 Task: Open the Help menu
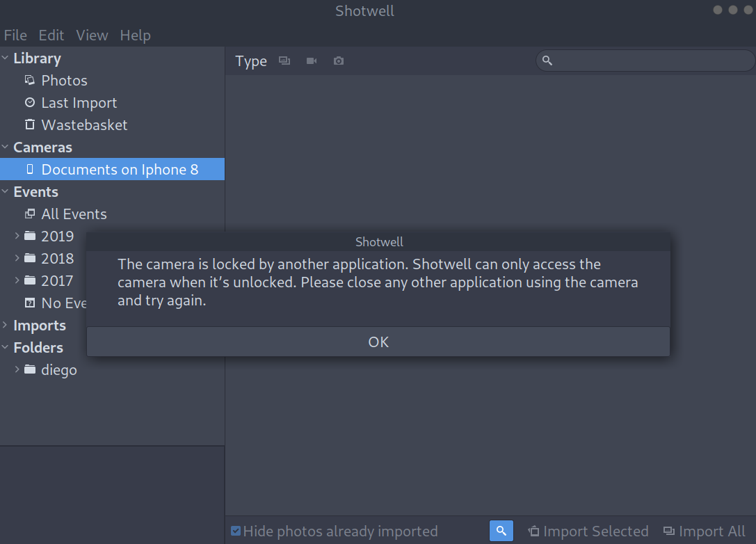(x=135, y=35)
